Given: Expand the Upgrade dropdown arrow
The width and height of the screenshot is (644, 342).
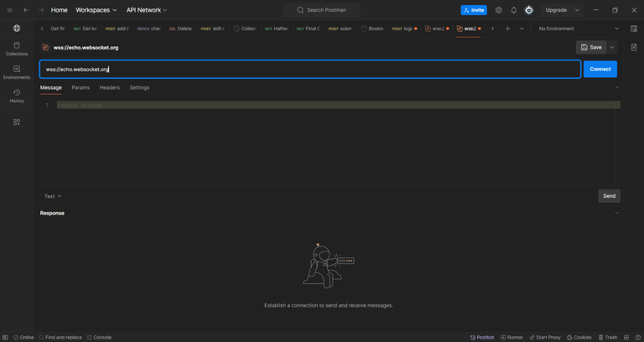Looking at the screenshot, I should [577, 10].
